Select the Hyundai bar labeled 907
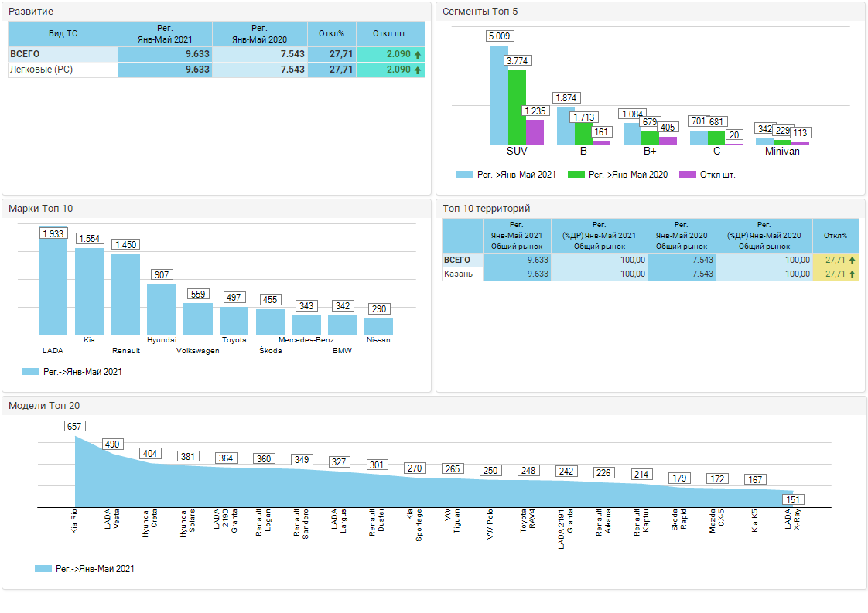The image size is (868, 613). point(162,309)
